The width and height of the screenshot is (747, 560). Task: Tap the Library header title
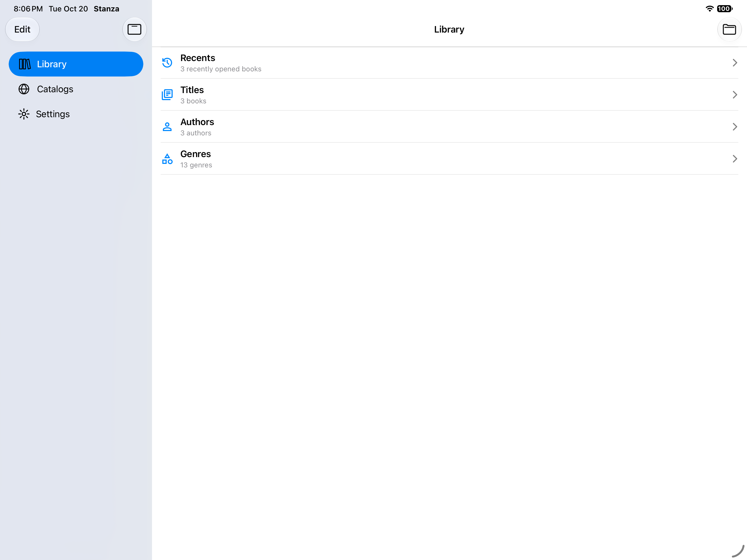(x=449, y=29)
